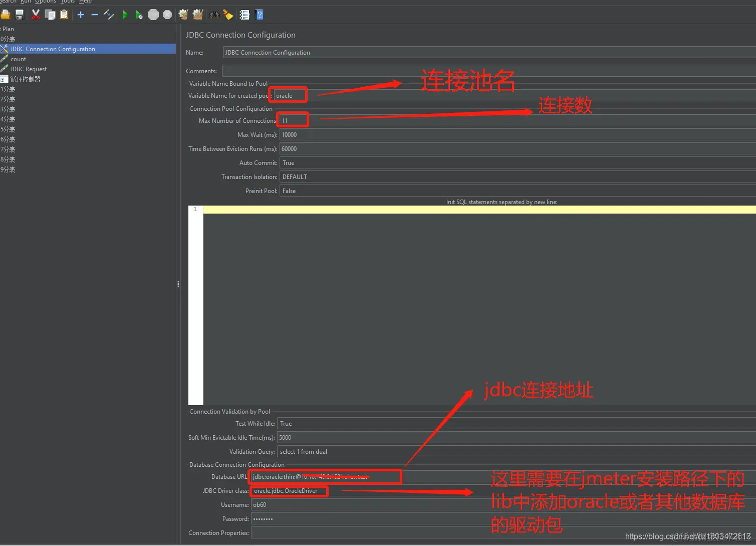This screenshot has height=546, width=756.
Task: Click the Comments input field
Action: tap(489, 71)
